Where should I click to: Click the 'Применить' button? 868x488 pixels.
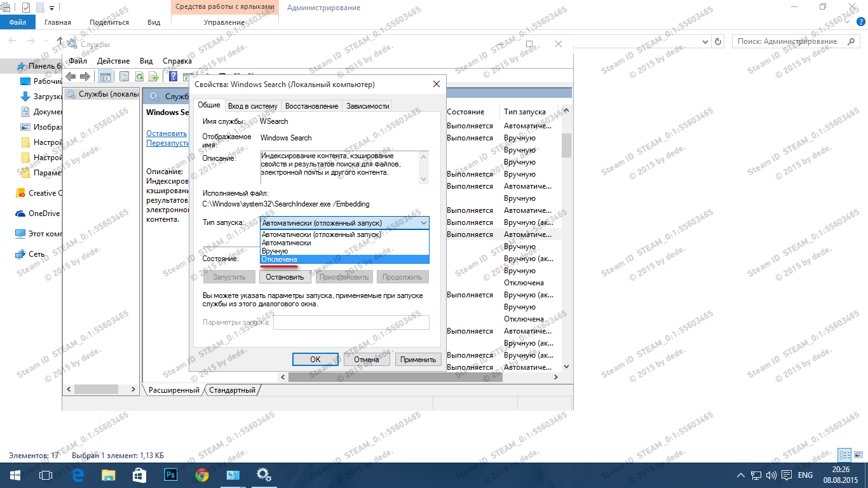[x=418, y=360]
